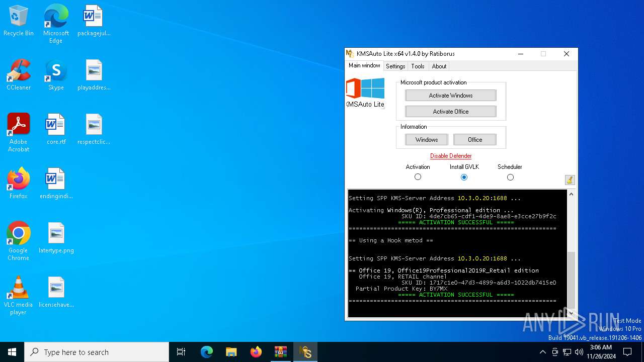This screenshot has width=644, height=362.
Task: Close the KMSAuto Lite window
Action: [566, 54]
